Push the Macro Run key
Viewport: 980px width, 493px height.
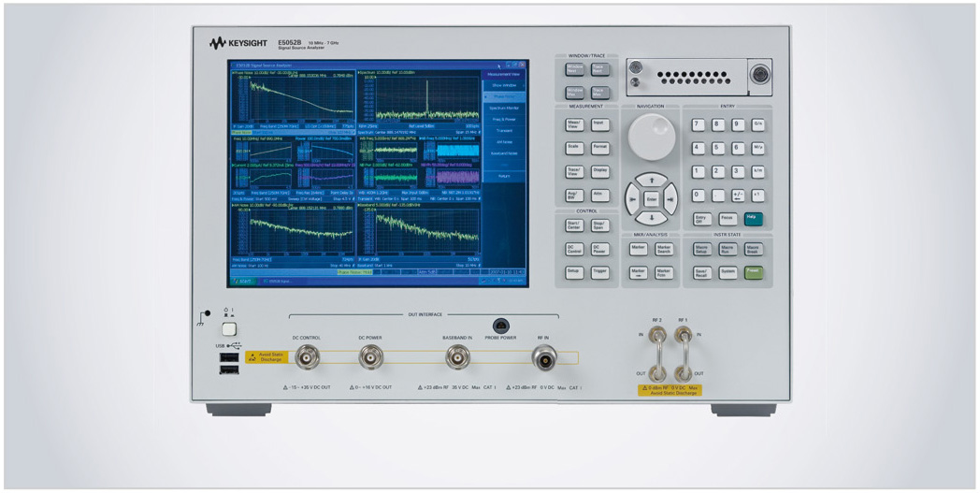point(728,249)
